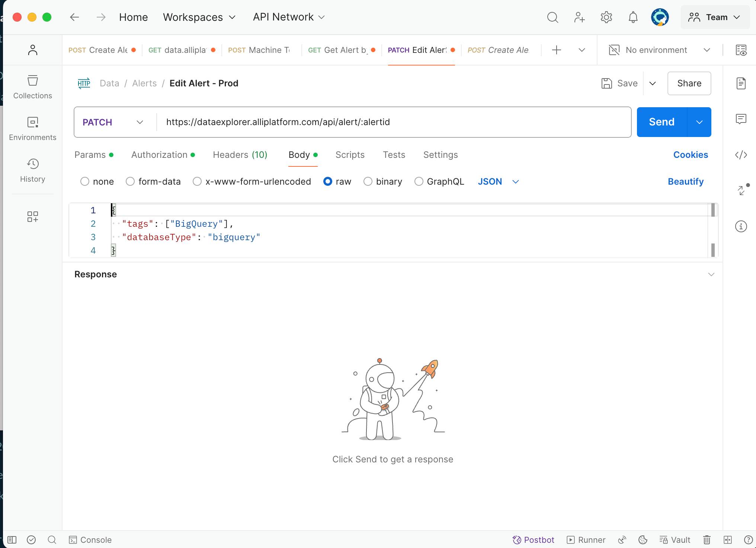756x548 pixels.
Task: Open the Console in status bar
Action: point(90,540)
